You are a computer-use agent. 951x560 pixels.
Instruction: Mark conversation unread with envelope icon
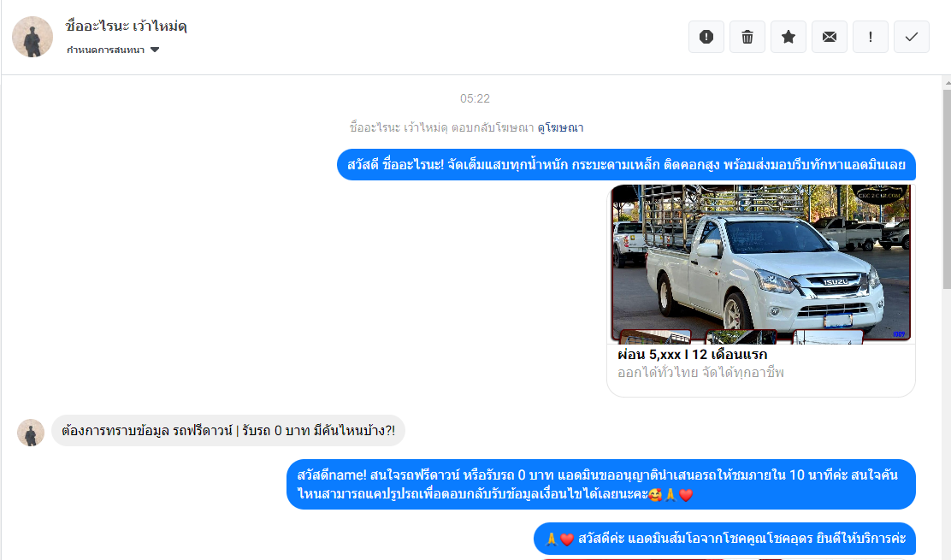[x=830, y=37]
